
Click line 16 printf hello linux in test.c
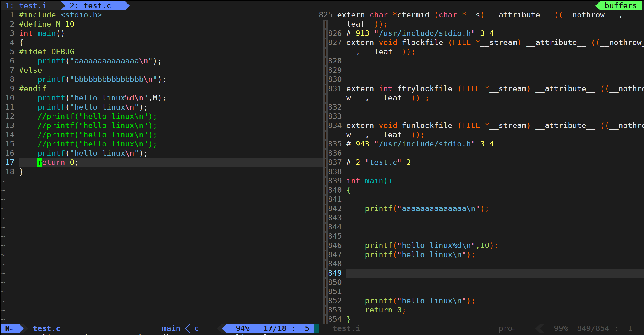(x=93, y=153)
